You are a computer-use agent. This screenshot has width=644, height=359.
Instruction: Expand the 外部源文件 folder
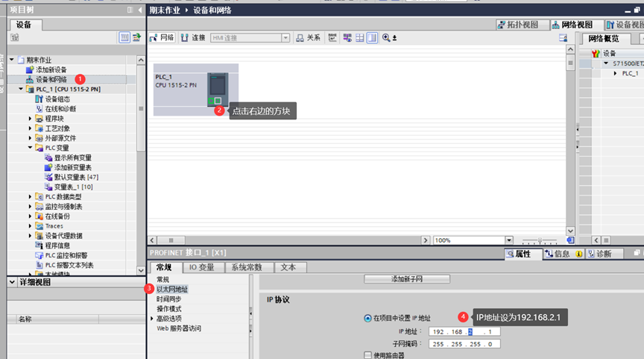[x=30, y=138]
